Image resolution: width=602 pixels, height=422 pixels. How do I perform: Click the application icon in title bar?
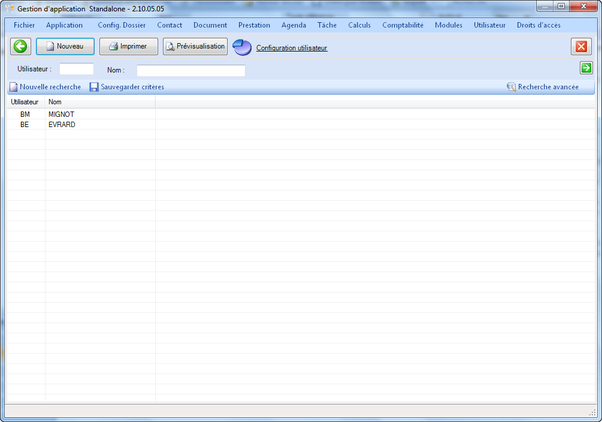tap(10, 8)
